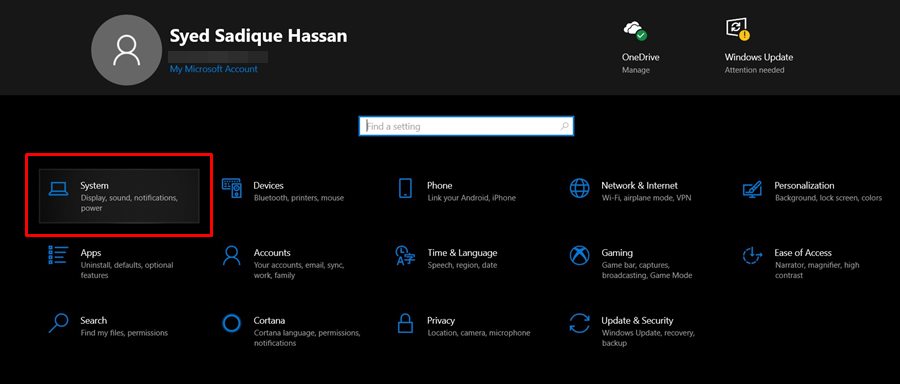The width and height of the screenshot is (900, 384).
Task: Open the Cortana settings title
Action: pyautogui.click(x=269, y=320)
